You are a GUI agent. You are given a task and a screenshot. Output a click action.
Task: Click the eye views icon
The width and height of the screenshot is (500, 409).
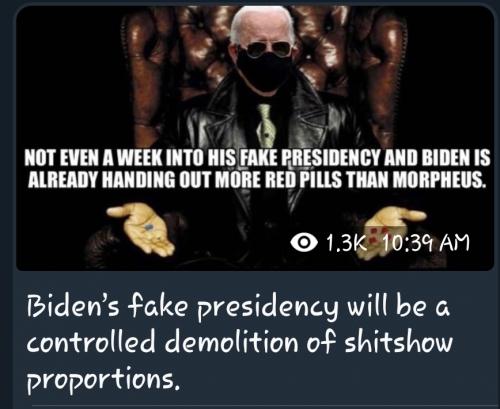(303, 242)
